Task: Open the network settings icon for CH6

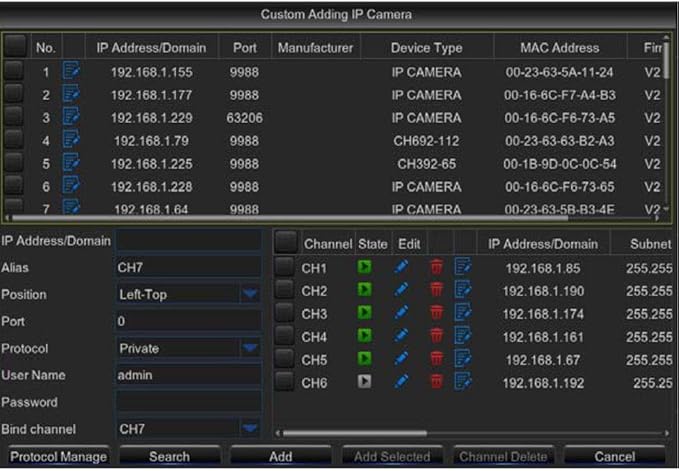Action: (x=463, y=381)
